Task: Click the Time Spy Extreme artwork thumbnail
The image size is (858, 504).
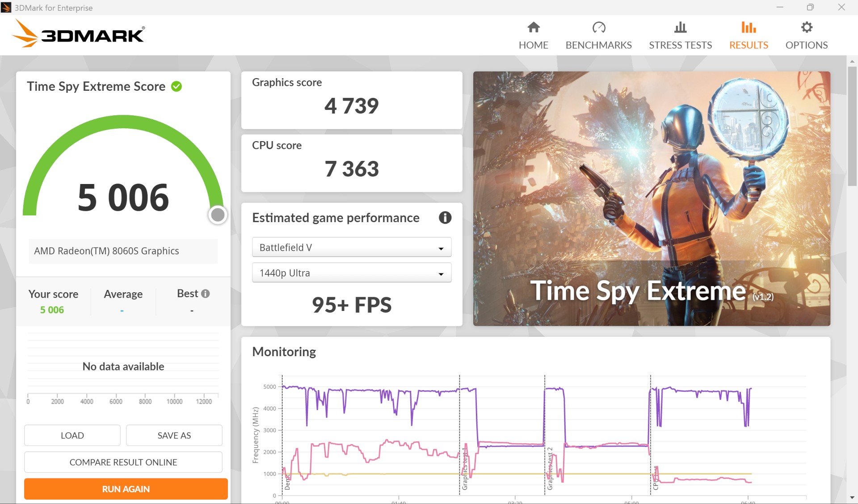Action: (651, 198)
